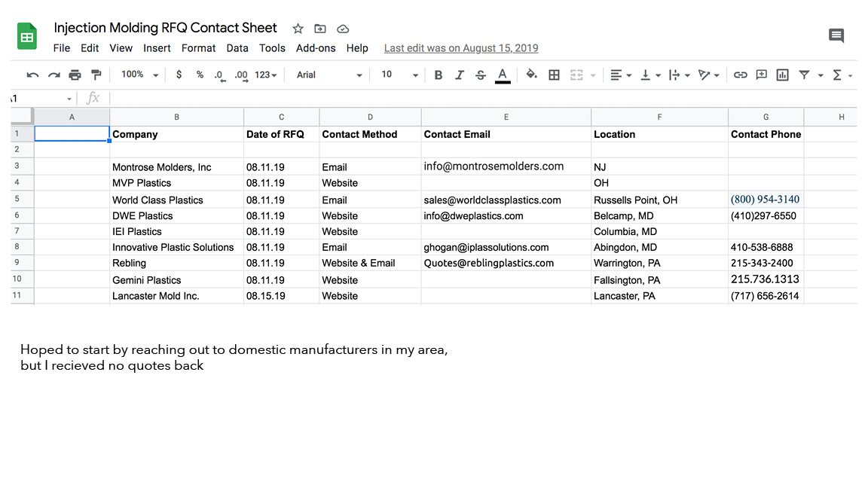Image resolution: width=868 pixels, height=488 pixels.
Task: Click the phone link (800) 954-3140
Action: click(x=765, y=199)
